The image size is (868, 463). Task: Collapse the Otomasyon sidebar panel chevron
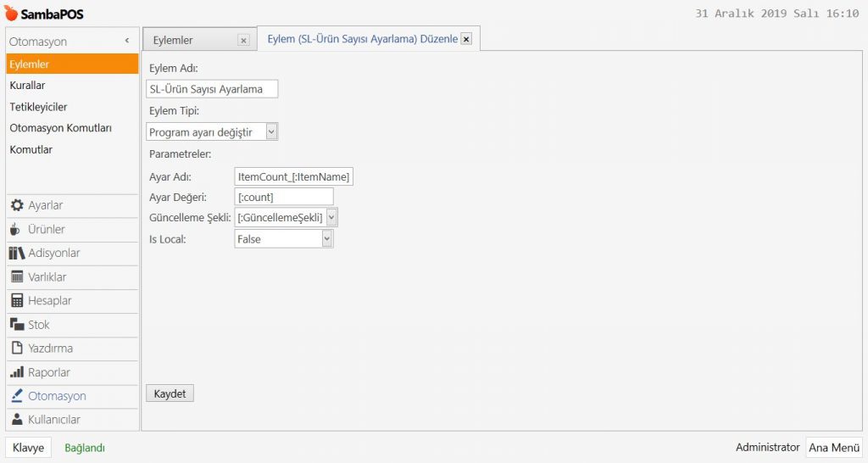tap(127, 41)
